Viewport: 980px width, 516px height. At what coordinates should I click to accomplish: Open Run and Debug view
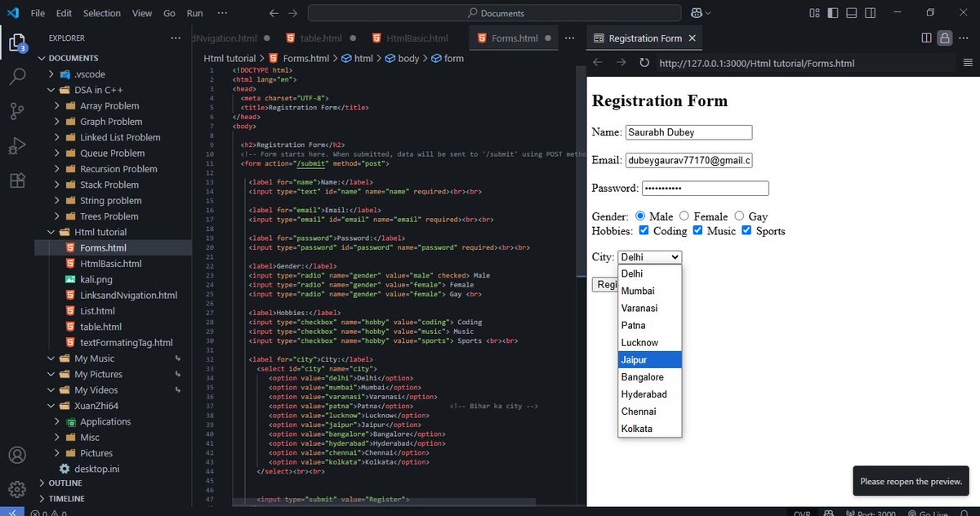point(17,146)
